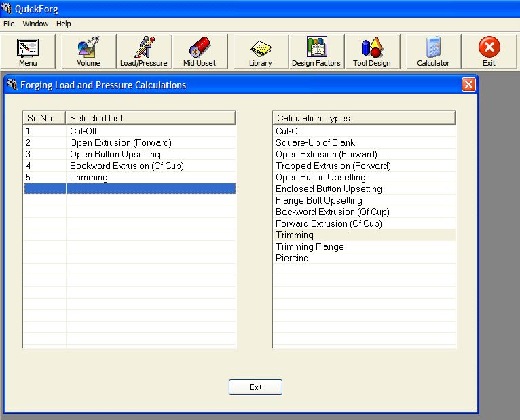Viewport: 520px width, 420px height.
Task: Choose Square-Up of Blank calculation type
Action: (315, 143)
